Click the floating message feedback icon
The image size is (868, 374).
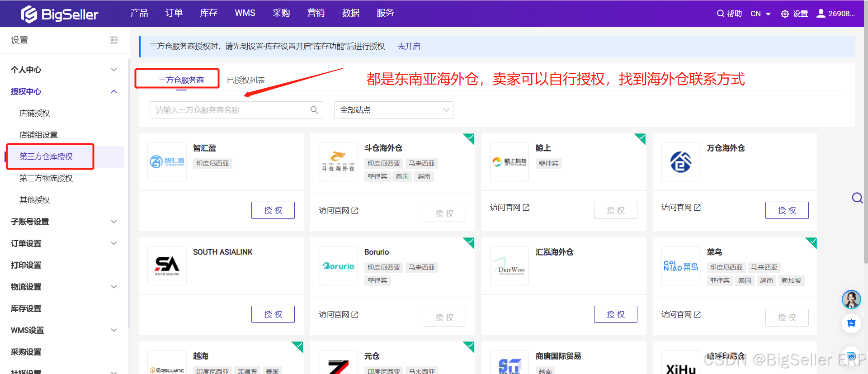851,323
